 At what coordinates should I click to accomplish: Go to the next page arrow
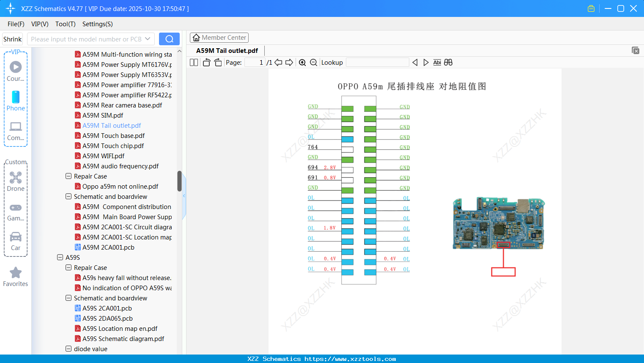(x=289, y=63)
